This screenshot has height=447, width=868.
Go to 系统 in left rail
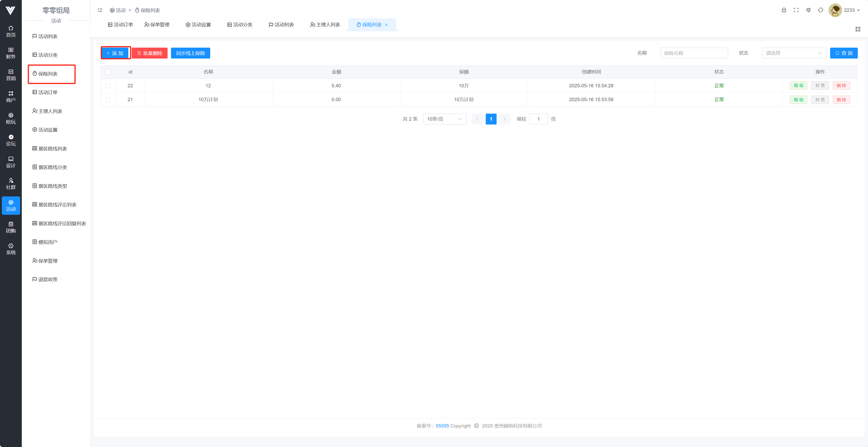pyautogui.click(x=11, y=249)
